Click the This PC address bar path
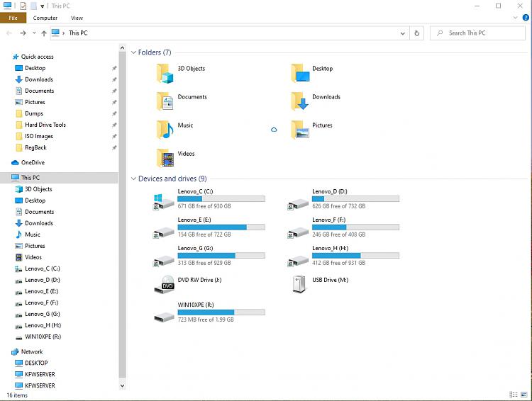This screenshot has width=532, height=401. (x=78, y=33)
